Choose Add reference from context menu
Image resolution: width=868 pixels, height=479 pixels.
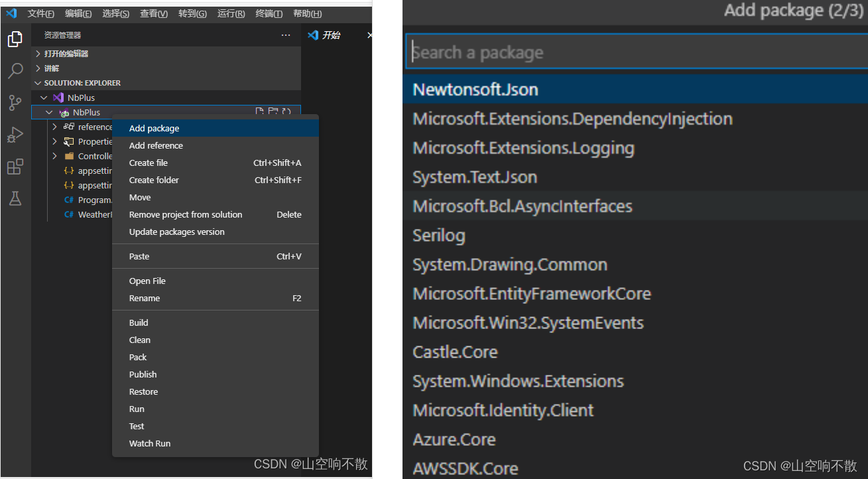216,145
